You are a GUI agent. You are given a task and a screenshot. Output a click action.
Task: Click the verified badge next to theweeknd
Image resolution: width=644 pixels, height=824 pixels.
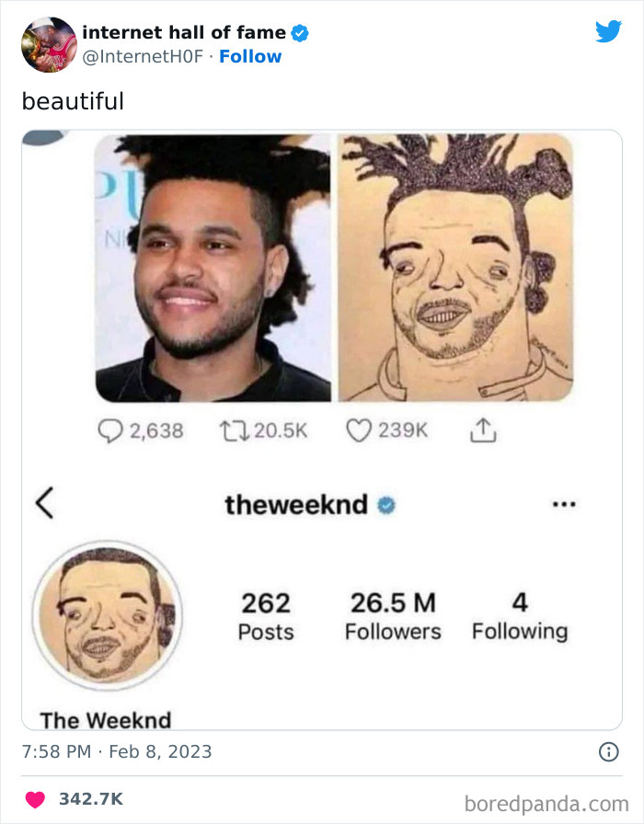coord(386,505)
